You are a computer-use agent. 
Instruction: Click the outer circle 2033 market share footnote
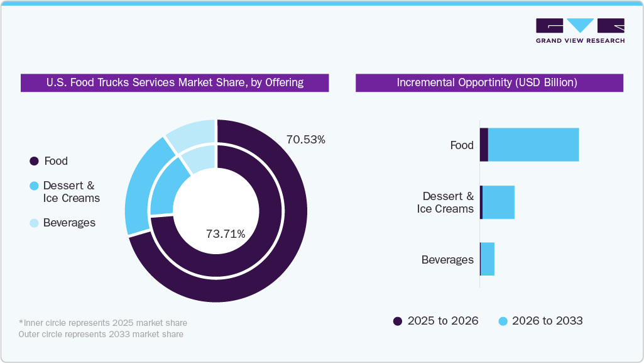point(101,334)
